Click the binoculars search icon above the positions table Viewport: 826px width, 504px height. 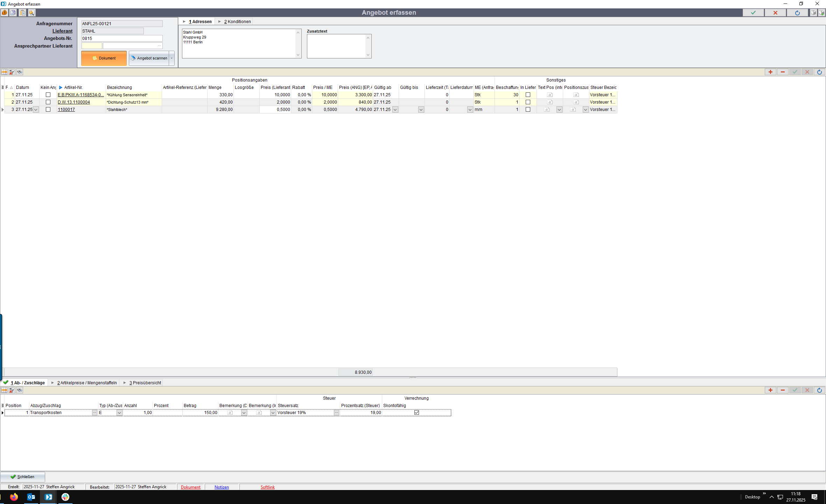(20, 72)
